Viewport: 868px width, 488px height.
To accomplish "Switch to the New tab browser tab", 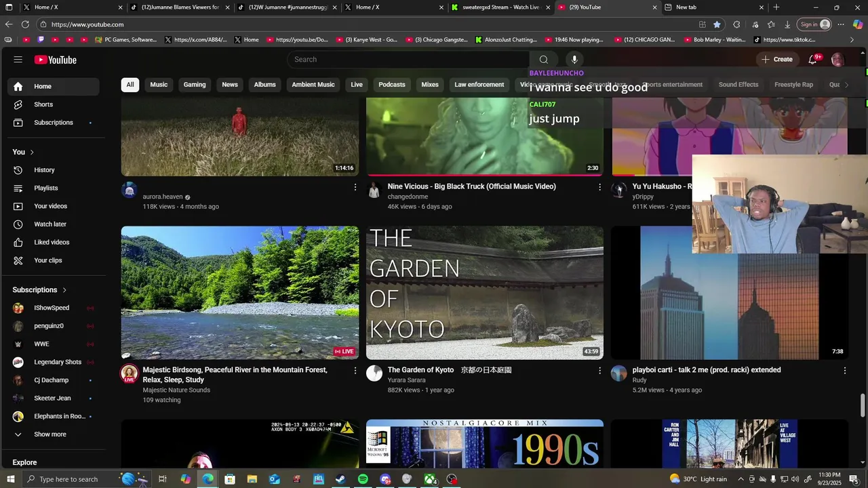I will click(713, 7).
